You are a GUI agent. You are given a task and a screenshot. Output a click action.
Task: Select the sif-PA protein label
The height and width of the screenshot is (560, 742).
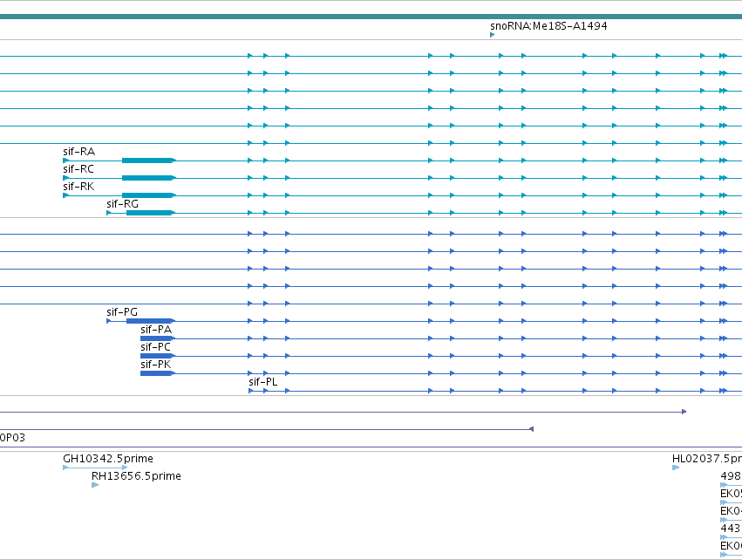[x=156, y=330]
